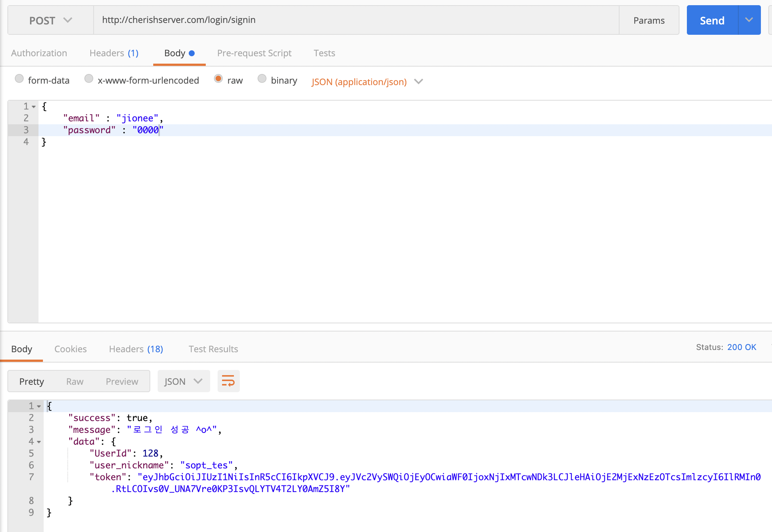Click into the request URL field
The image size is (772, 532).
[296, 20]
